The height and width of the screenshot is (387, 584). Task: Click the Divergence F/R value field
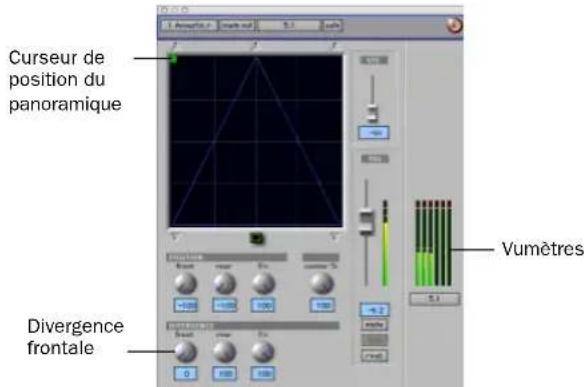coord(263,374)
